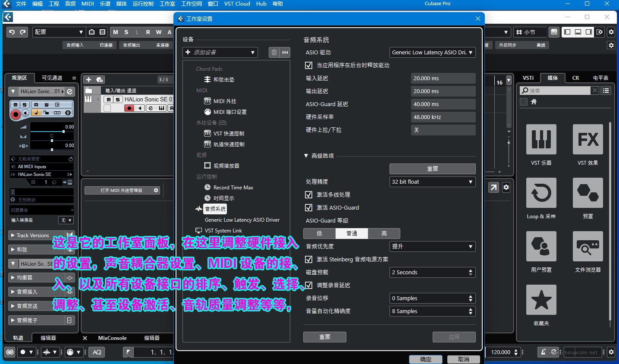Open the ASIO 驱动 driver dropdown
This screenshot has height=364, width=619.
[x=432, y=52]
